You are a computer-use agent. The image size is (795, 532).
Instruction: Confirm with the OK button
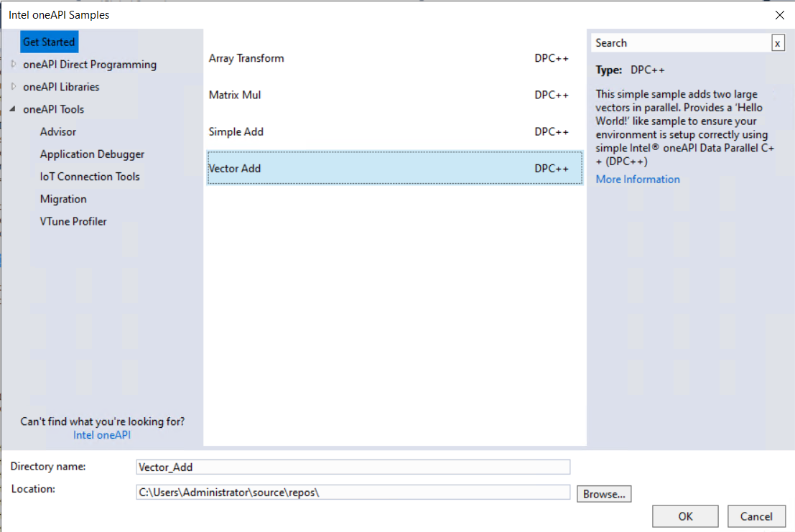(x=685, y=516)
